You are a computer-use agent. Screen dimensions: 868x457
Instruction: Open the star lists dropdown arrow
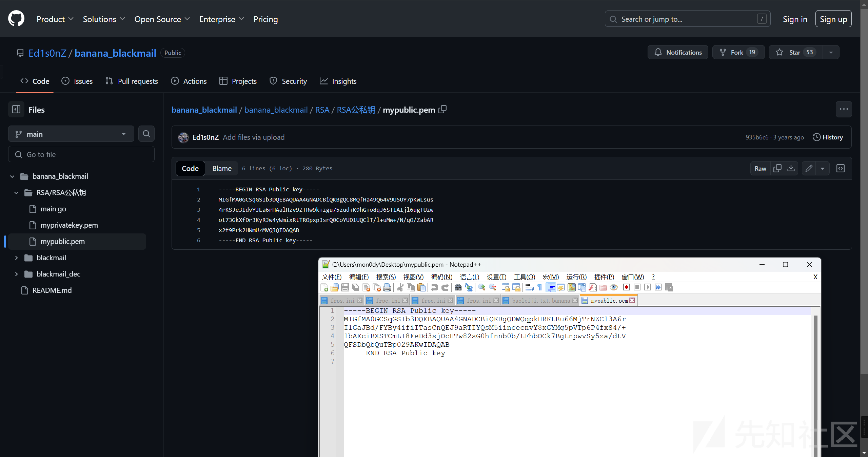point(831,52)
